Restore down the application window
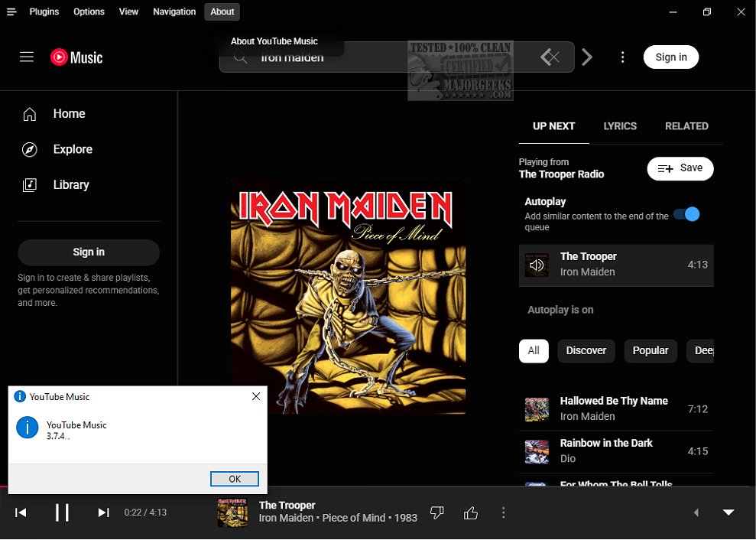This screenshot has height=540, width=756. [x=707, y=11]
